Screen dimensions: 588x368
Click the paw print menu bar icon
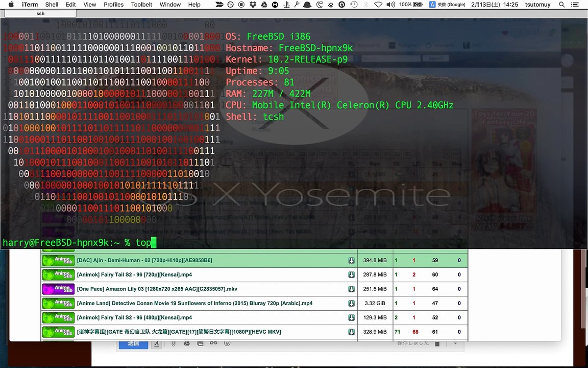pyautogui.click(x=330, y=5)
